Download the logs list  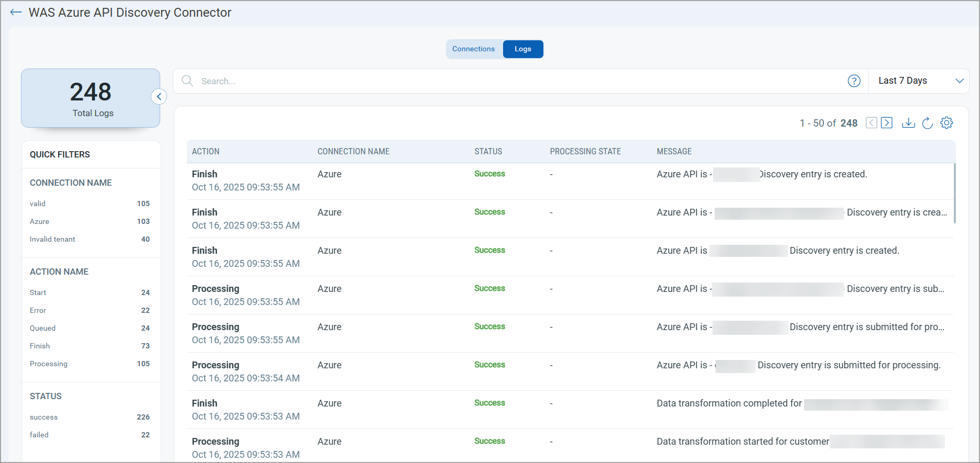(908, 123)
